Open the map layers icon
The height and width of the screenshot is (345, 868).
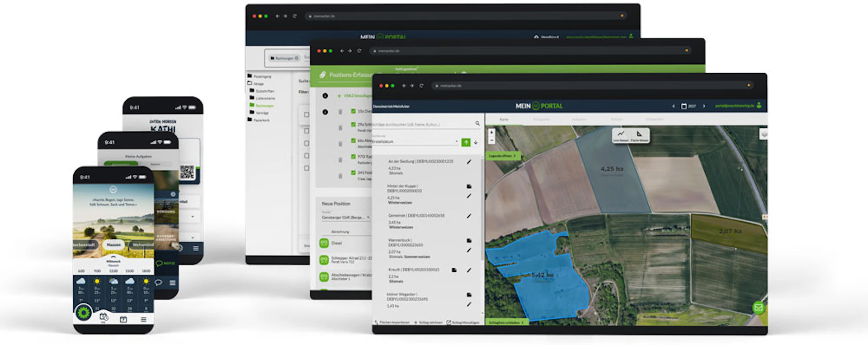pos(764,135)
